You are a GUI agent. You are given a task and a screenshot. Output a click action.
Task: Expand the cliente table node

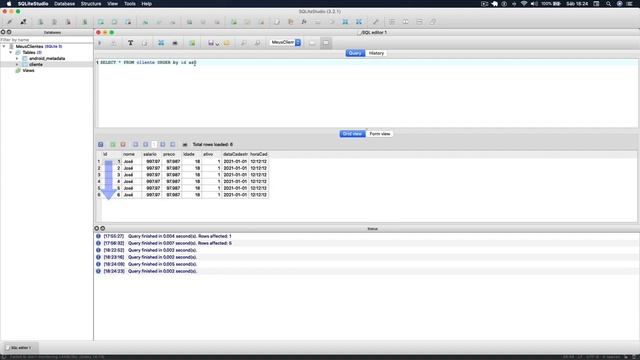tap(17, 64)
